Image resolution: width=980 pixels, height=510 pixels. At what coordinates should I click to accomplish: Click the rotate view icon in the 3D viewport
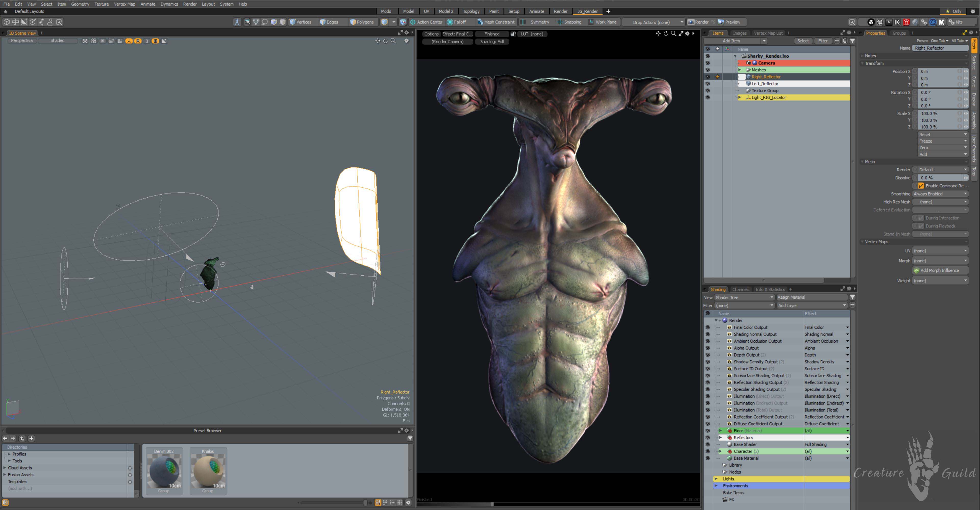point(385,41)
